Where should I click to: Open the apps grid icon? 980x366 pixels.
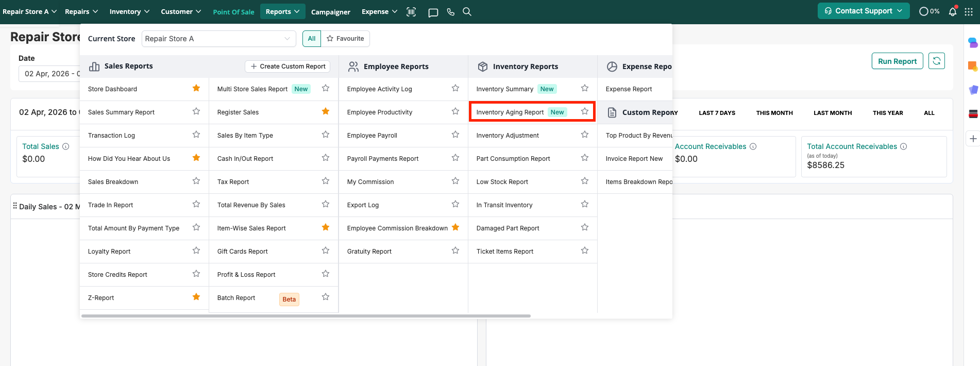click(969, 11)
